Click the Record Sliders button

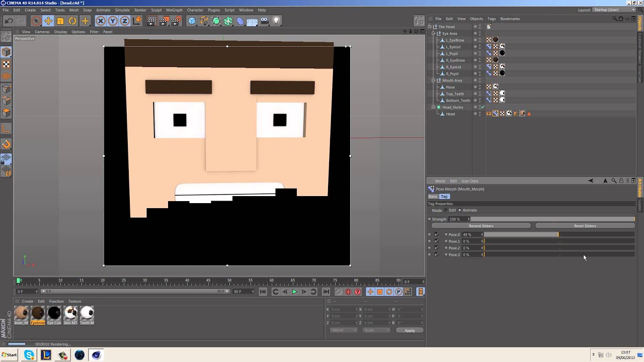click(x=481, y=226)
